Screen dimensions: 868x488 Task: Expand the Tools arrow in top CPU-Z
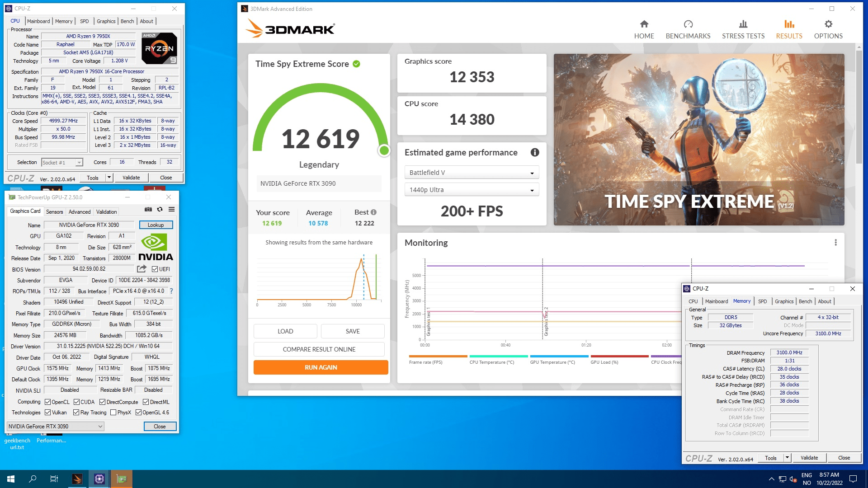click(109, 178)
